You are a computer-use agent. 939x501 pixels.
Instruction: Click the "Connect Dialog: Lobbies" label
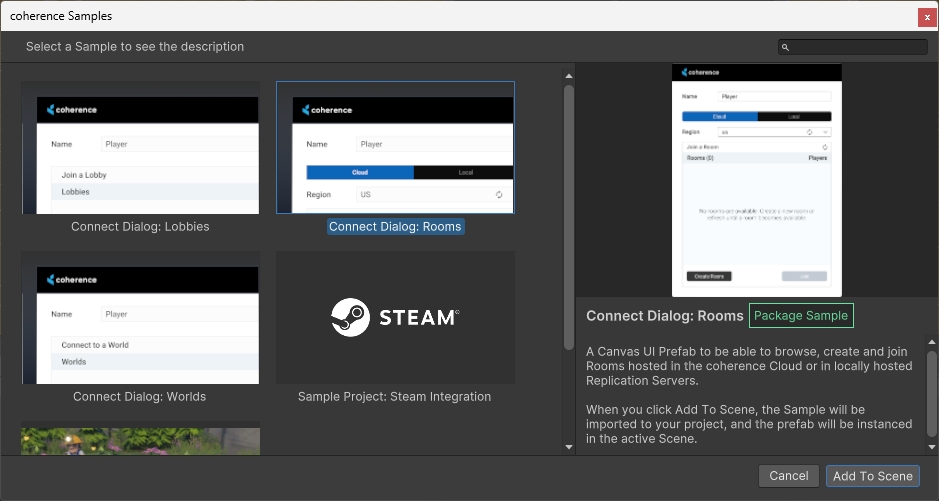[140, 227]
